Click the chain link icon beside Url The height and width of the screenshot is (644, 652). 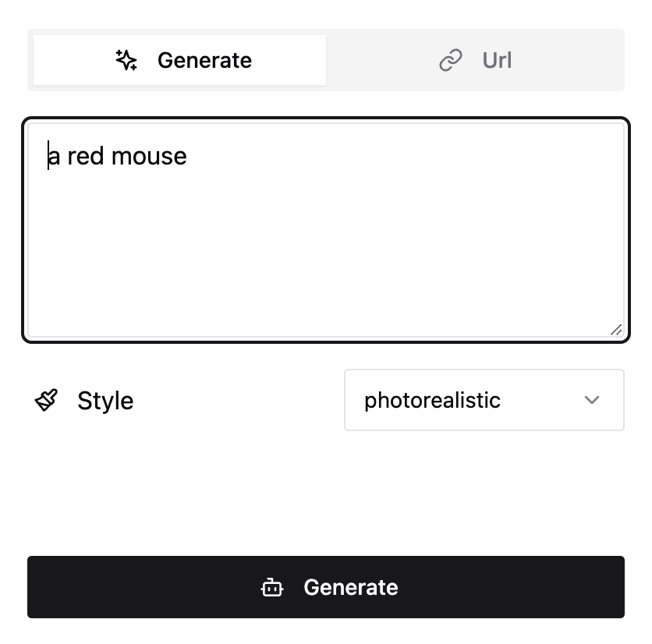point(451,60)
